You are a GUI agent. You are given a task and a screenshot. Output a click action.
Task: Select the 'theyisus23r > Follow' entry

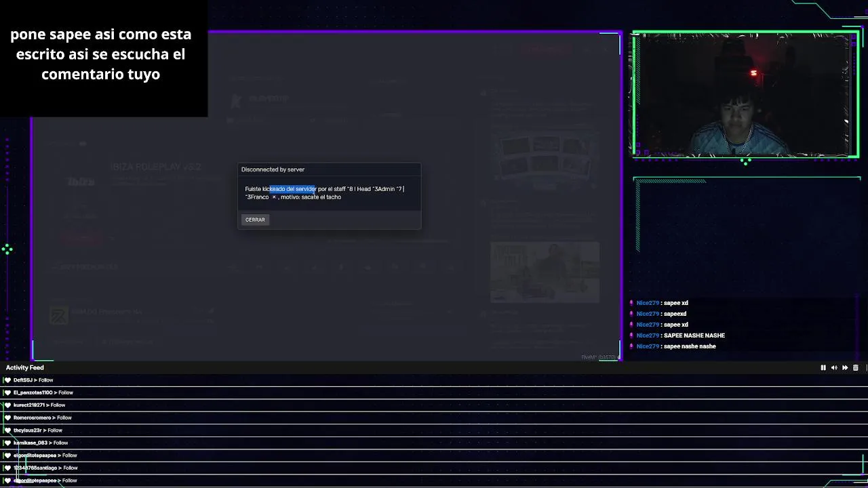(38, 430)
